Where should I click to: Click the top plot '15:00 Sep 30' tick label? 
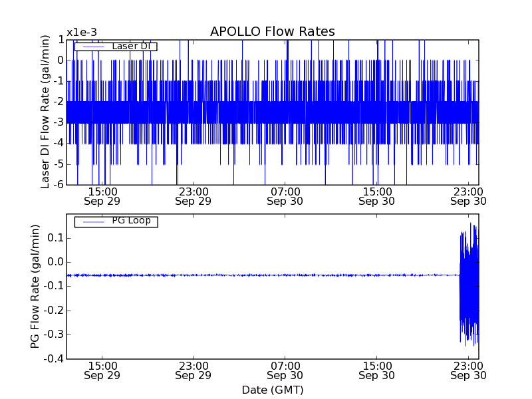(x=377, y=196)
